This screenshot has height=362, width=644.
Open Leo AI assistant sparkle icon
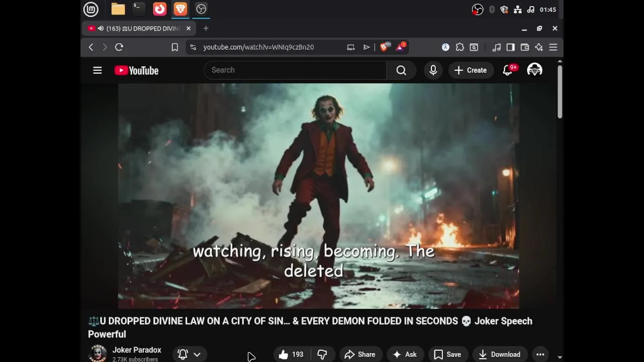pyautogui.click(x=539, y=47)
